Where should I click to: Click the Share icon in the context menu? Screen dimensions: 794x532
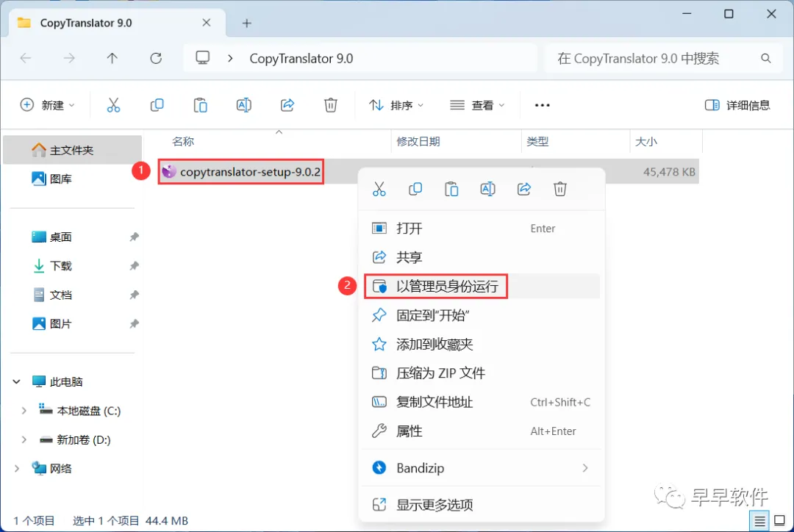pyautogui.click(x=524, y=190)
